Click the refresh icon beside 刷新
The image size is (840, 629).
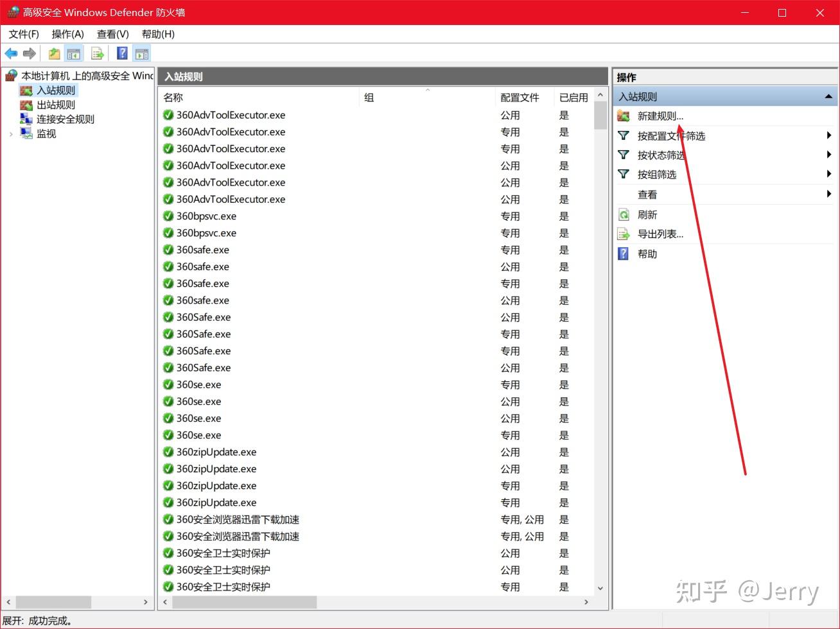coord(624,214)
